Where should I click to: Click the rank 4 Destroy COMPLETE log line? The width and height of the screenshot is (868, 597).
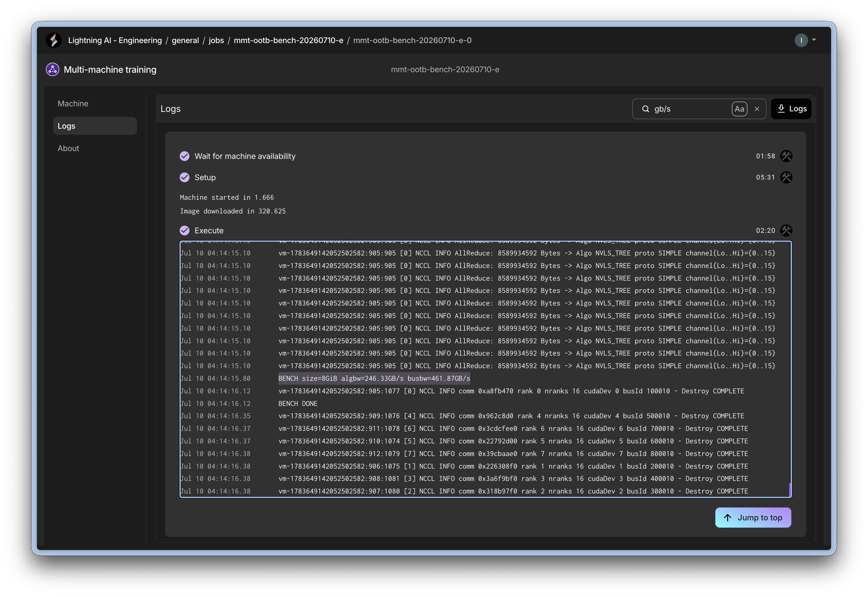coord(511,416)
